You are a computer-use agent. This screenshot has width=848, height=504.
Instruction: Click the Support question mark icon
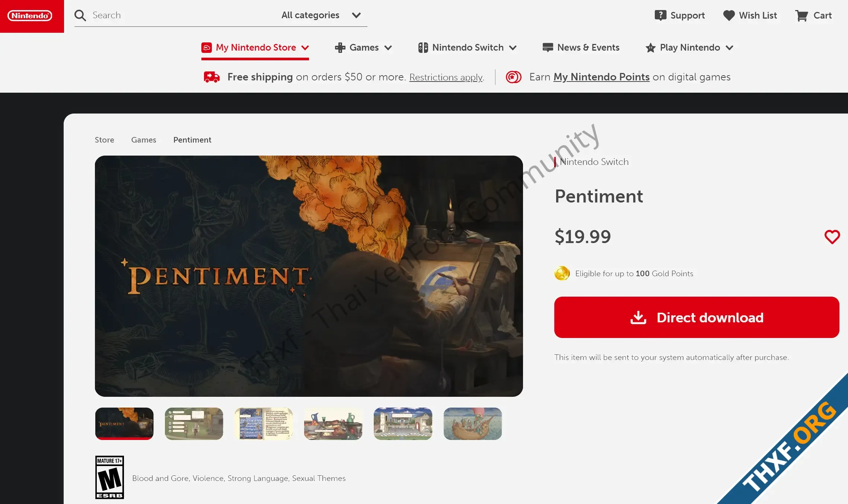(x=660, y=15)
